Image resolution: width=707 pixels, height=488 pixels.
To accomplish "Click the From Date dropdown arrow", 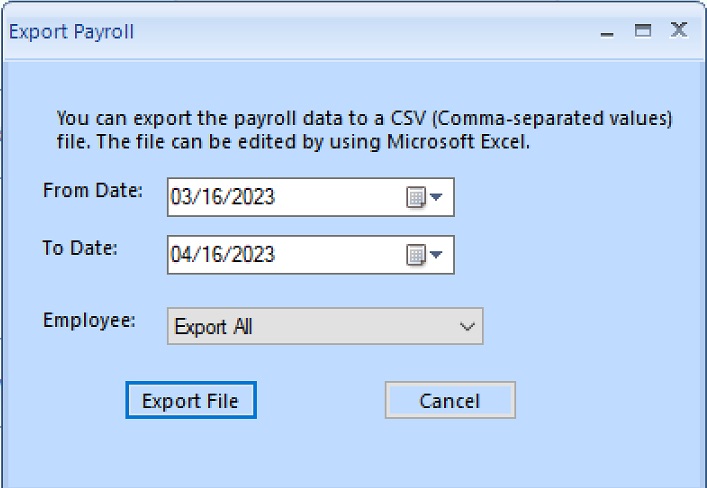I will tap(437, 198).
